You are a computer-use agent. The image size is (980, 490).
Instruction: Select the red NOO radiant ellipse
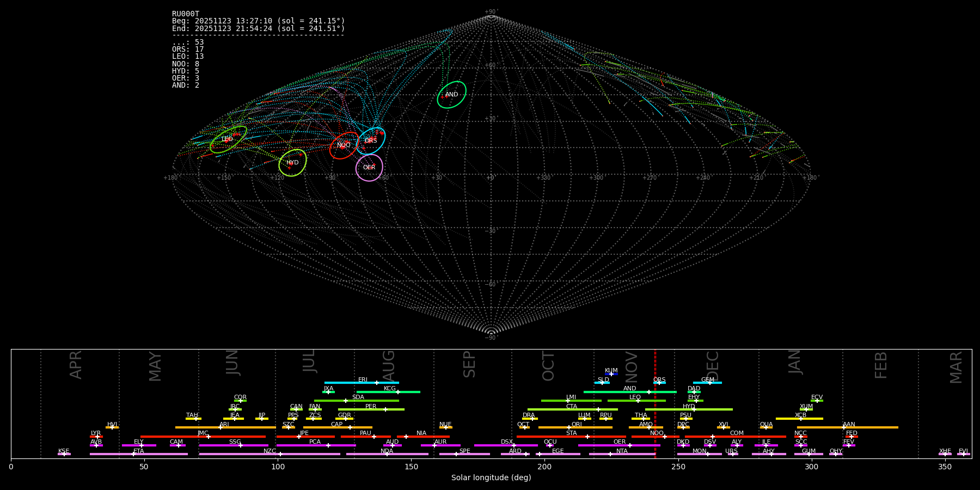(x=344, y=145)
